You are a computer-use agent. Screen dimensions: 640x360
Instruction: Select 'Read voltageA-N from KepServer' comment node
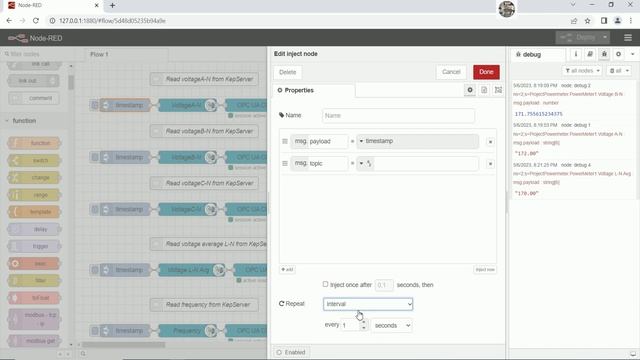(x=204, y=79)
